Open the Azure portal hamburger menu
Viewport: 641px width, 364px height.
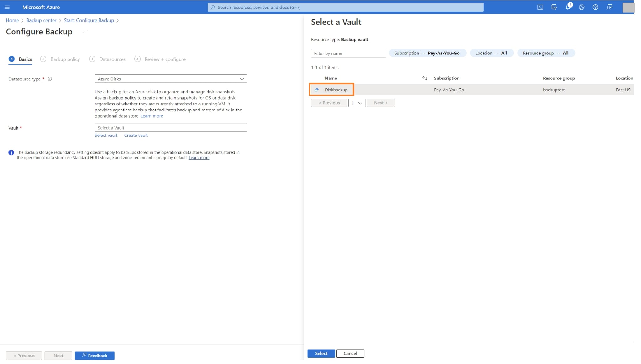coord(7,7)
